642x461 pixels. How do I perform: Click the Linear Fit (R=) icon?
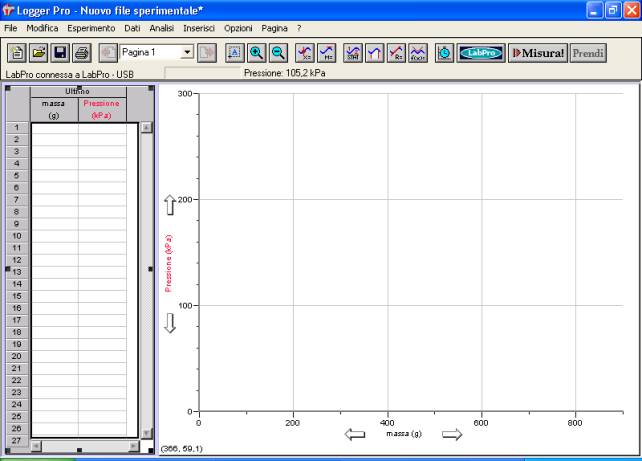pos(396,53)
